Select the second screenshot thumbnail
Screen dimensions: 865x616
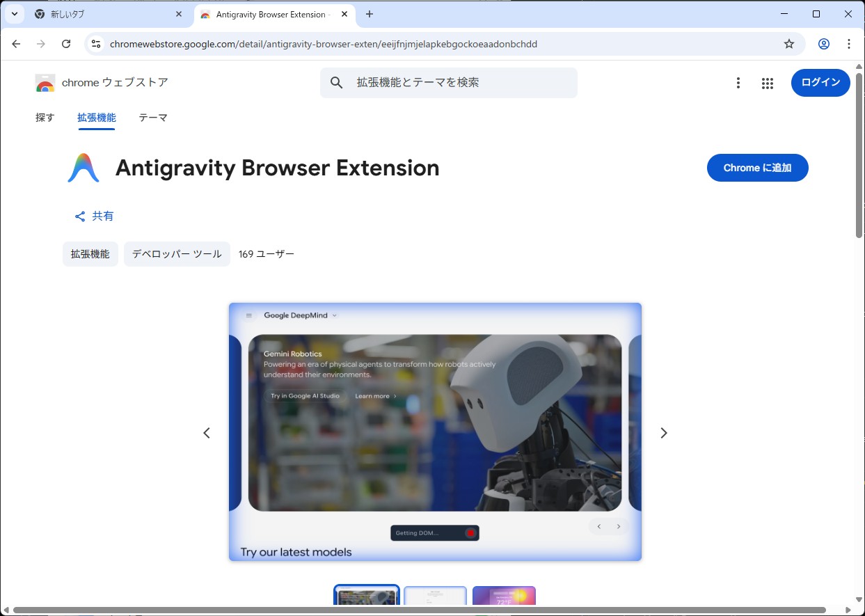click(436, 596)
